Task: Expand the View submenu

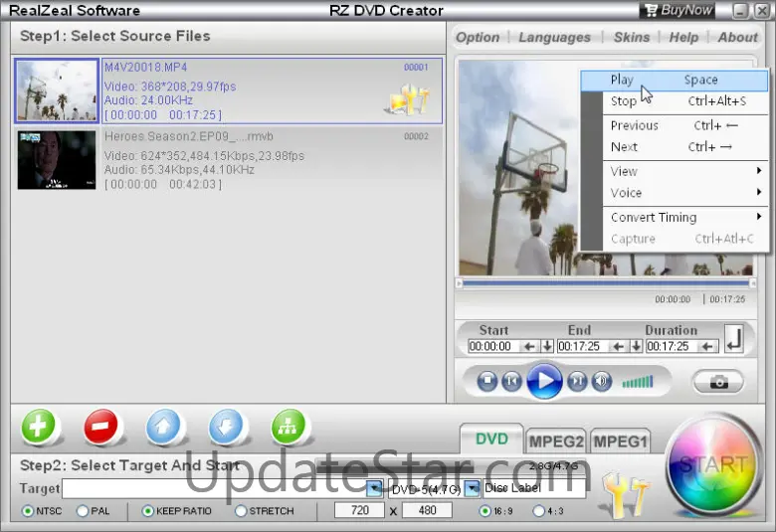Action: coord(684,172)
